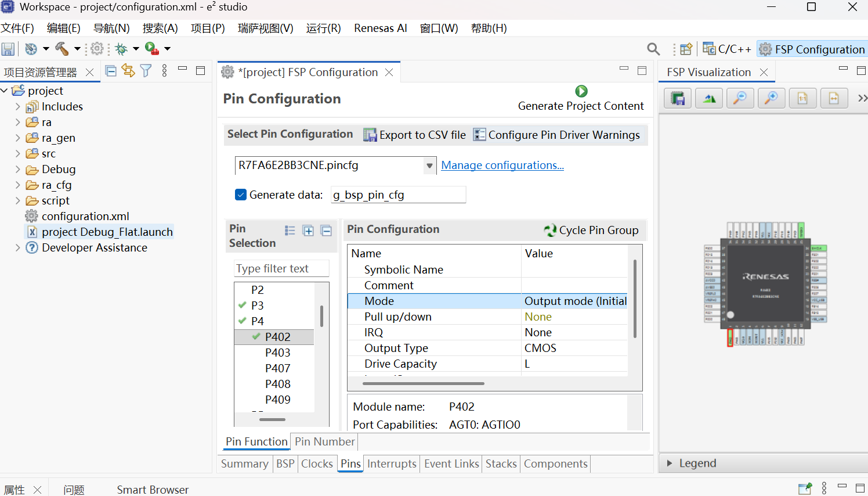Expand the ra_gen folder node

(17, 138)
